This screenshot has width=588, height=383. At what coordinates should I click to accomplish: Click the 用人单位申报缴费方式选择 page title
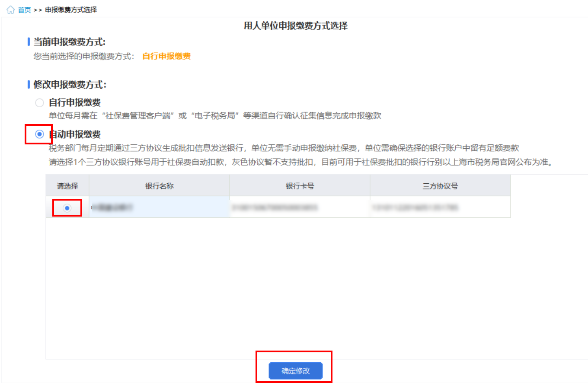(x=296, y=26)
